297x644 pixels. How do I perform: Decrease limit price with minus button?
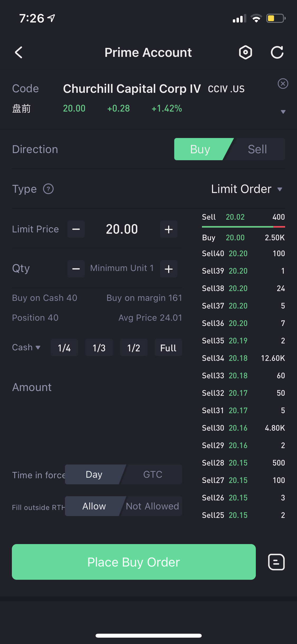[x=76, y=229]
